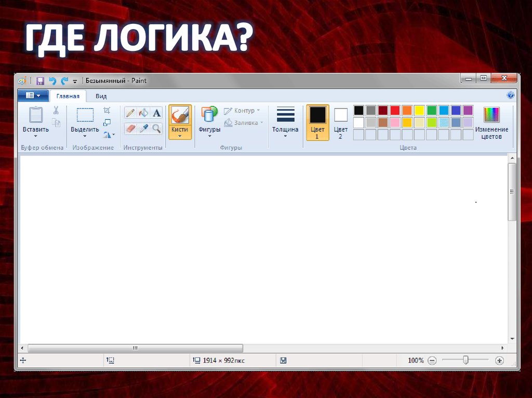Screen dimensions: 532x398
Task: Click the vertical scrollbar down arrow
Action: (512, 339)
